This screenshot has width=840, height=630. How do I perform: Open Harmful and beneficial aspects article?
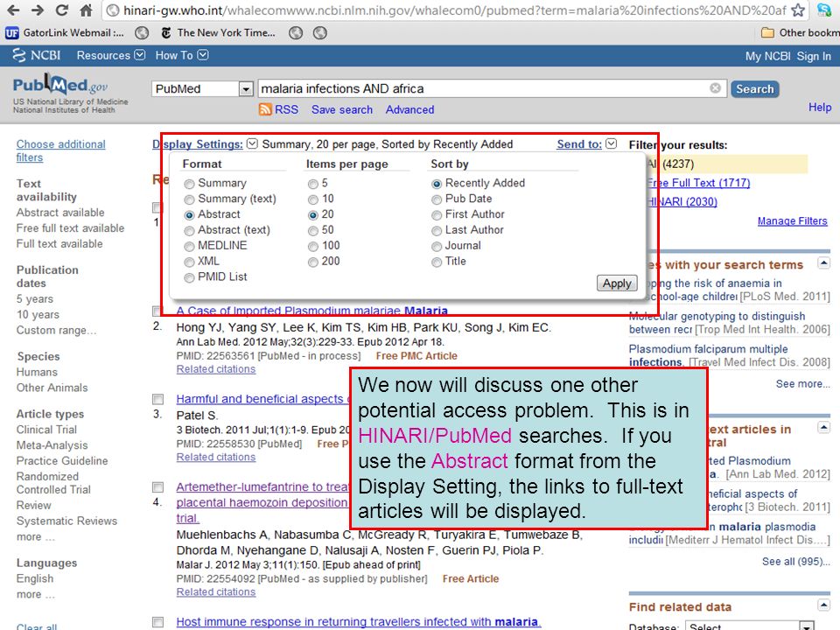262,399
